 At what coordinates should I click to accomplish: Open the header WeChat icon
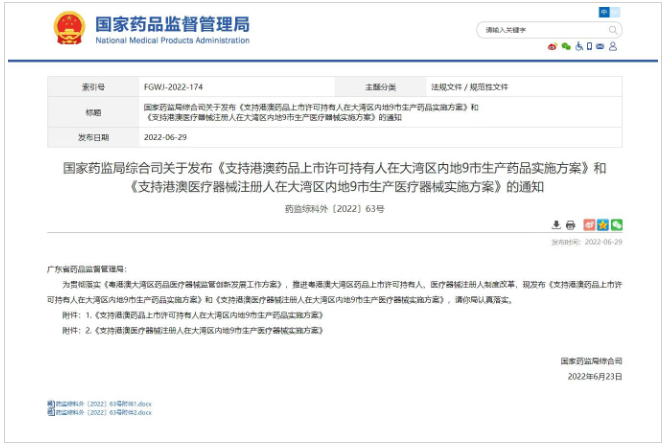566,47
